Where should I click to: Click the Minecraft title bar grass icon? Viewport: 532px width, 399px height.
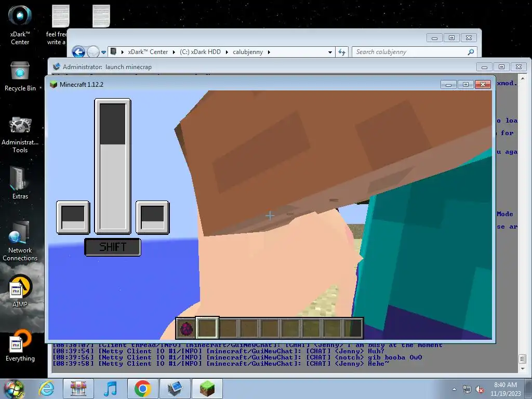54,85
